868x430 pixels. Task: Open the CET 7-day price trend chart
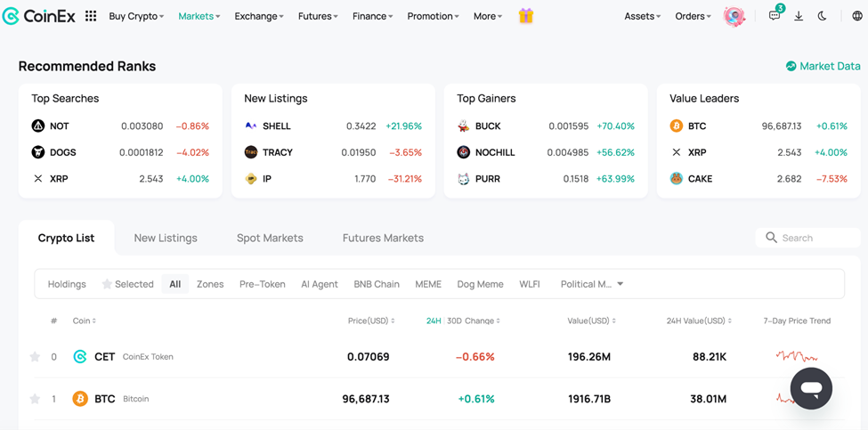[797, 356]
